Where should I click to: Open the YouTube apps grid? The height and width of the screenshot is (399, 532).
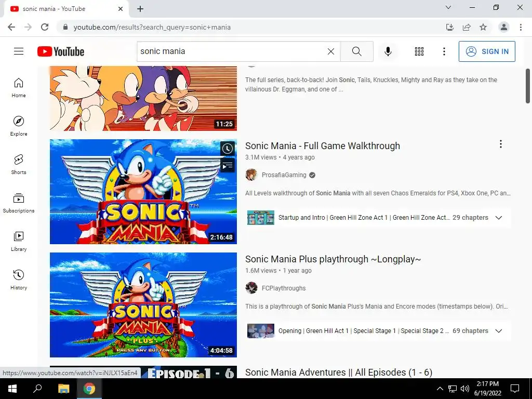(x=419, y=51)
